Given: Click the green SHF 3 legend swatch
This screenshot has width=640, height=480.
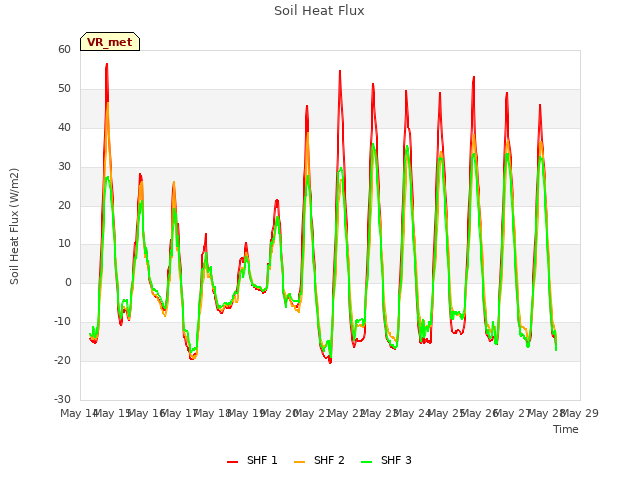Looking at the screenshot, I should (367, 461).
